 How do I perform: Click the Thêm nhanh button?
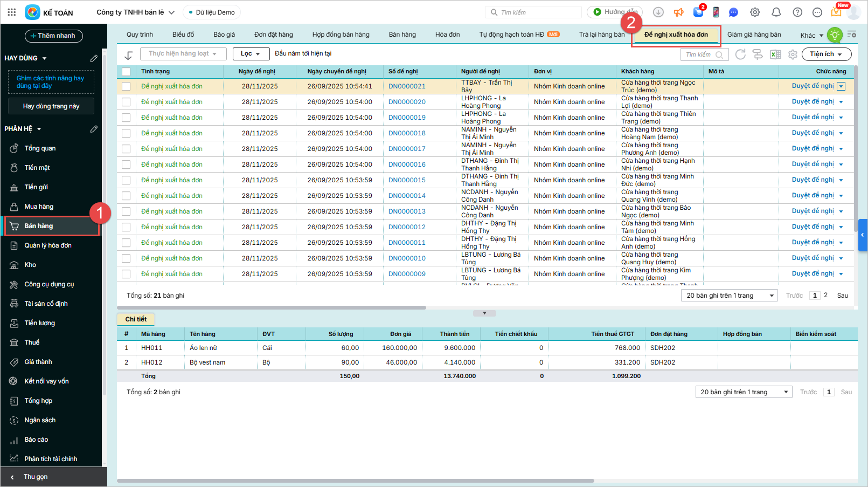(x=53, y=36)
